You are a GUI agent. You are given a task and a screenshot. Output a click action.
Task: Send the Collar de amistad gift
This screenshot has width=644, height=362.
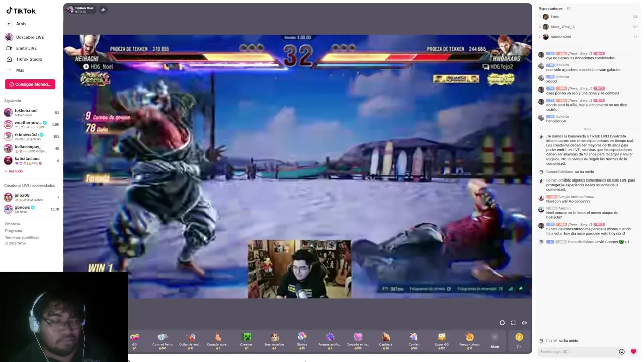(190, 341)
